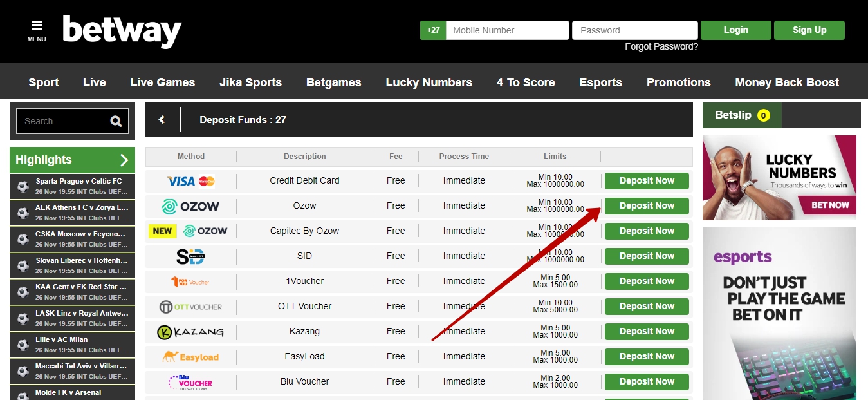
Task: Deposit Now with Blu Voucher
Action: pos(647,382)
